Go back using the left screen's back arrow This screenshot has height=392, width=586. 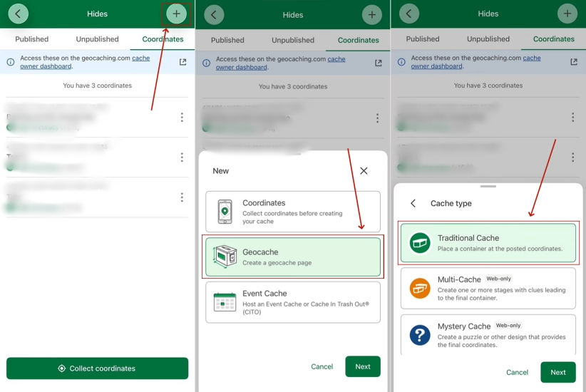(18, 14)
